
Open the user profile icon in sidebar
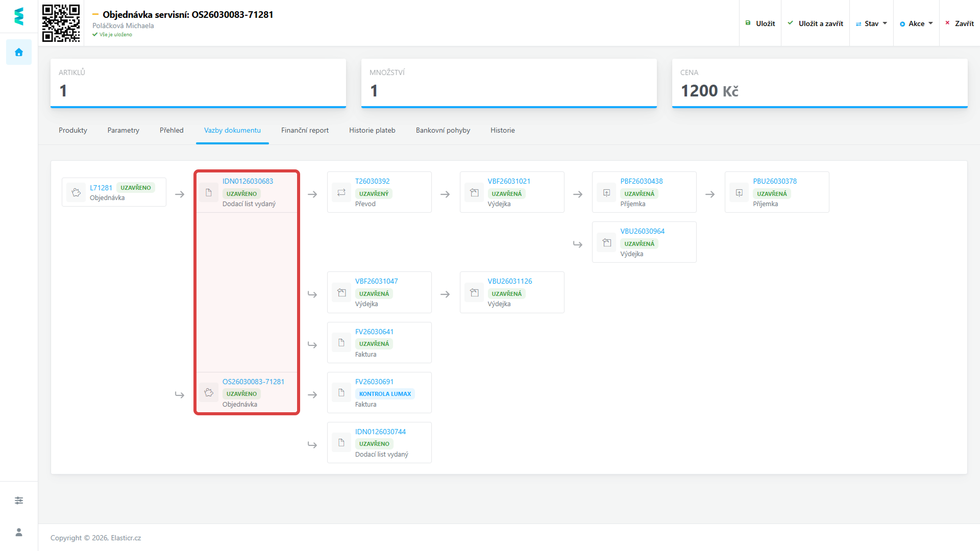pyautogui.click(x=19, y=532)
